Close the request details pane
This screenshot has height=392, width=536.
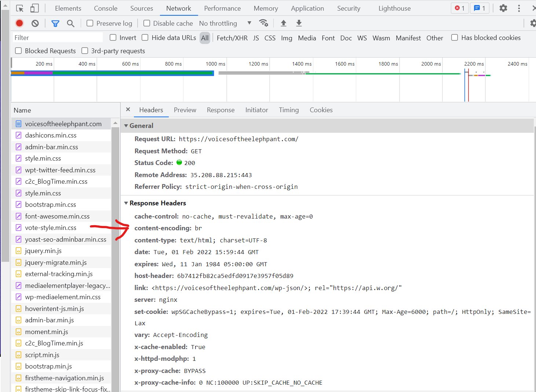click(x=128, y=109)
